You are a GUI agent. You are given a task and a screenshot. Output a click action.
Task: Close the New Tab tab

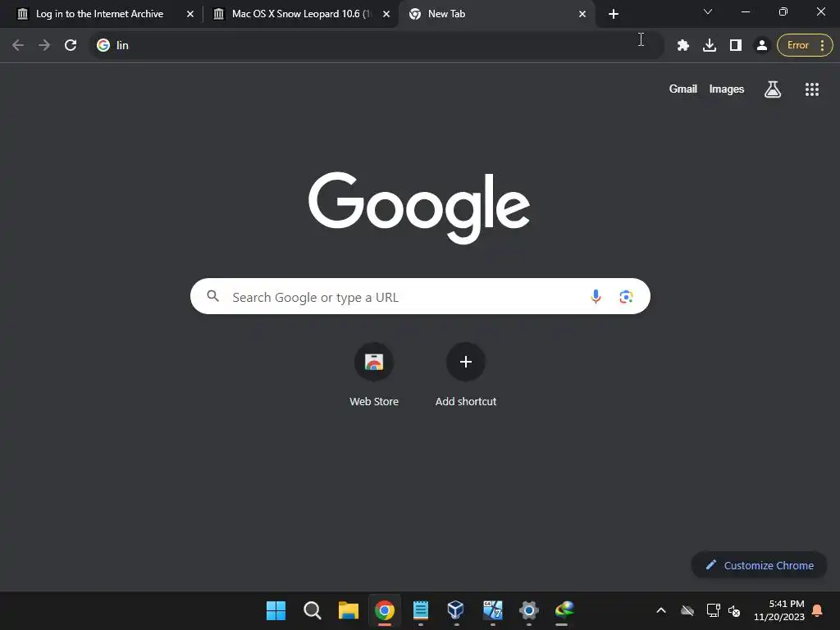point(582,14)
